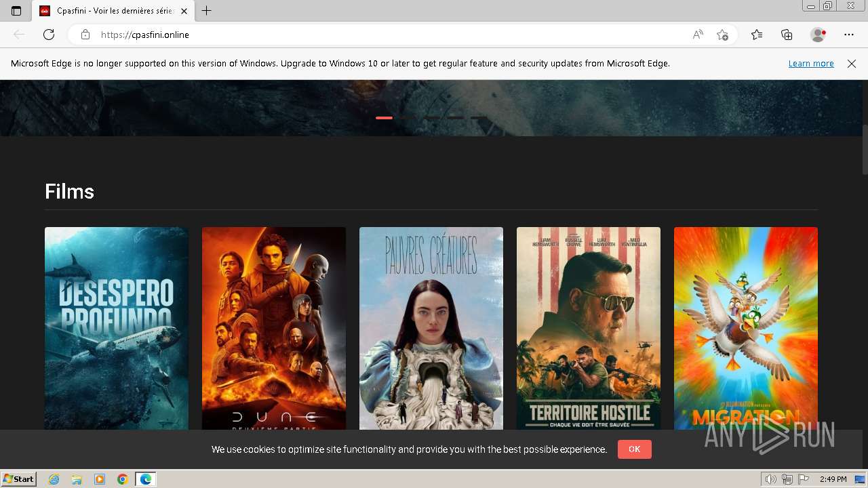Image resolution: width=868 pixels, height=488 pixels.
Task: Follow the Learn more link
Action: (811, 63)
